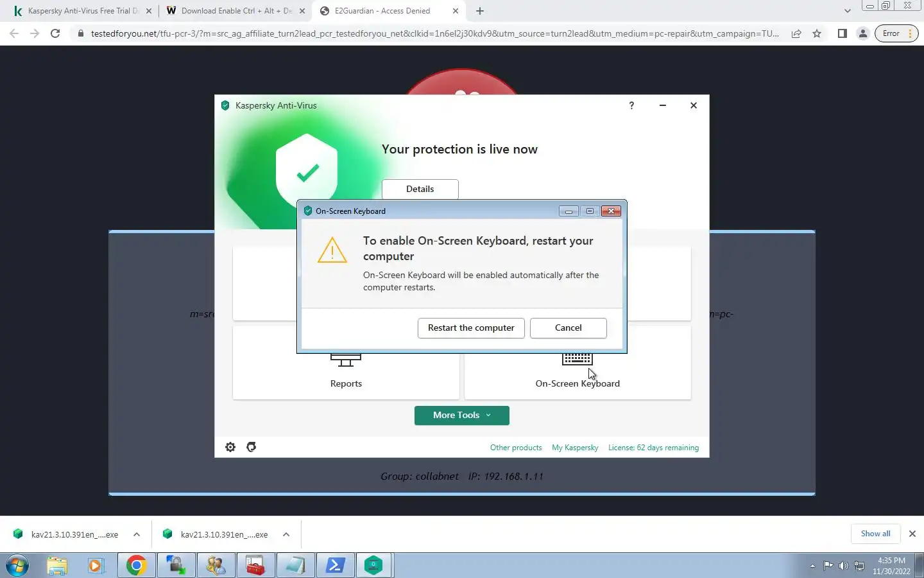Open Windows Explorer from taskbar
Viewport: 924px width, 578px height.
click(x=57, y=566)
